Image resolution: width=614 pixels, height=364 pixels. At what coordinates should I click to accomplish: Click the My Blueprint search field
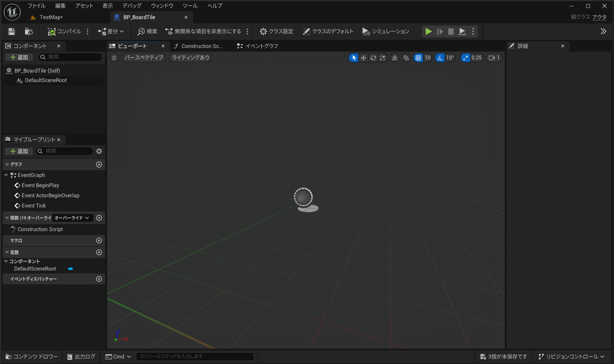(65, 151)
